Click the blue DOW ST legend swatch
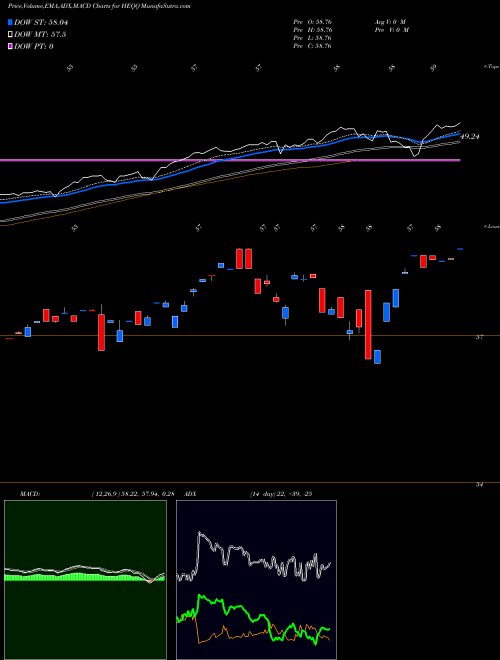Viewport: 500px width, 660px height. click(x=11, y=22)
